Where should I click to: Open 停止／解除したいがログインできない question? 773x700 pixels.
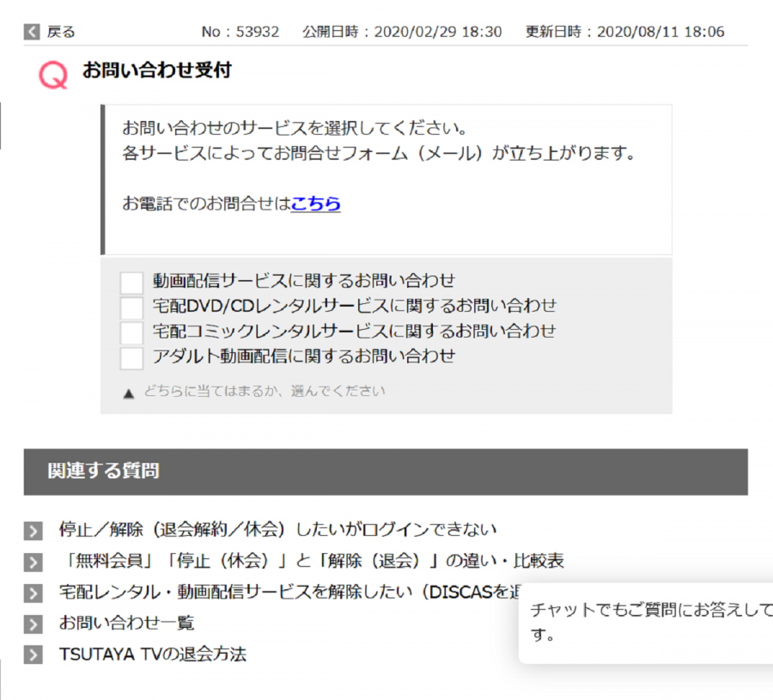(277, 529)
